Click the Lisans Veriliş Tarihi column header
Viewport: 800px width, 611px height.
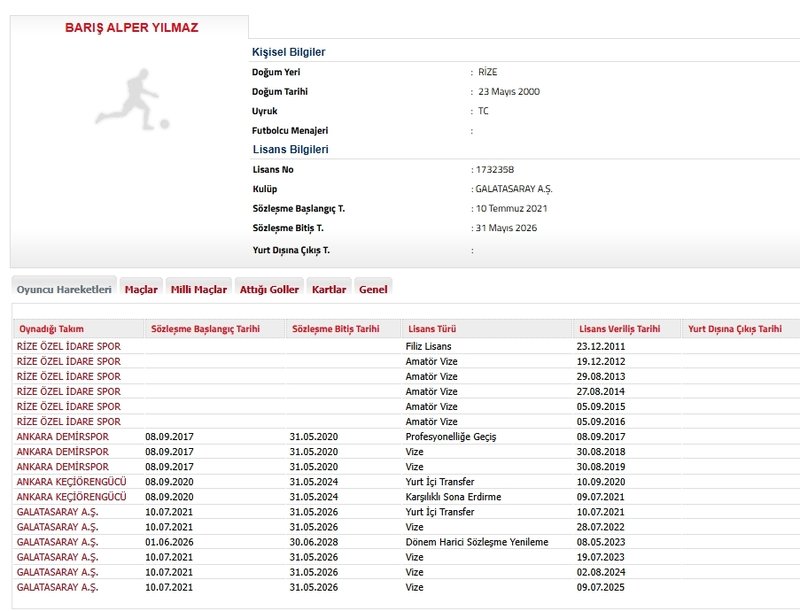coord(620,329)
